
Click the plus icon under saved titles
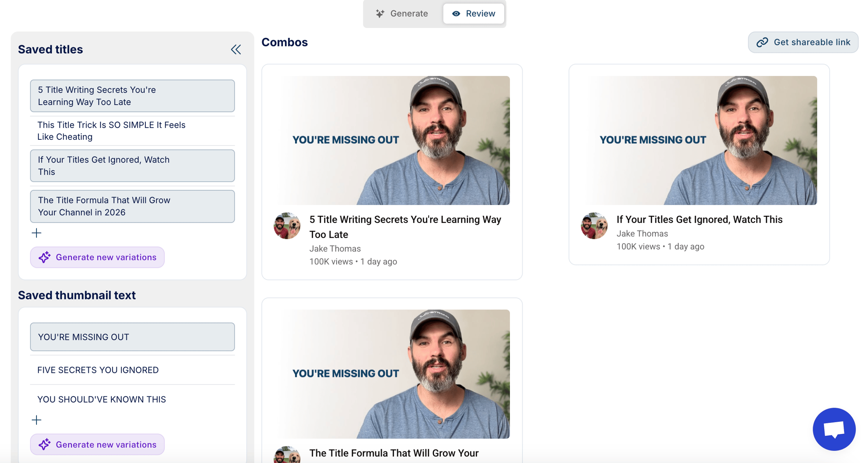coord(37,233)
